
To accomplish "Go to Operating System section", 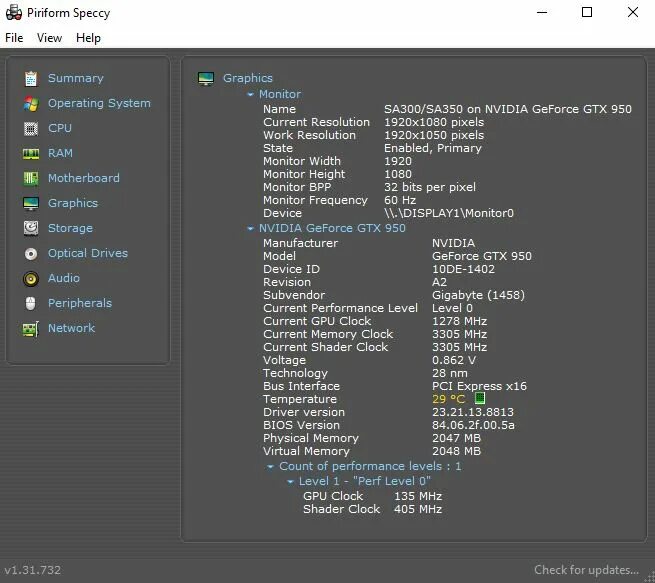I will (x=99, y=103).
